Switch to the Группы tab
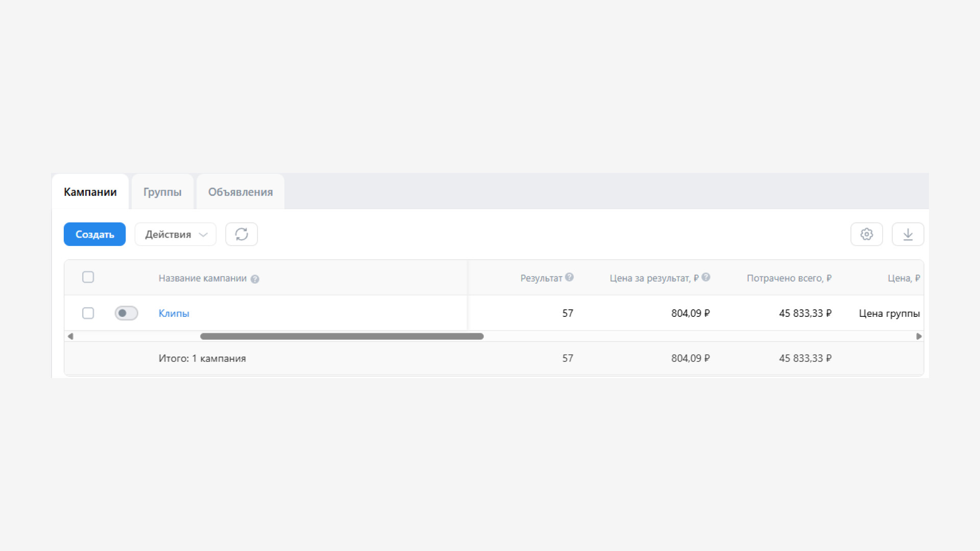The image size is (980, 551). pyautogui.click(x=162, y=192)
